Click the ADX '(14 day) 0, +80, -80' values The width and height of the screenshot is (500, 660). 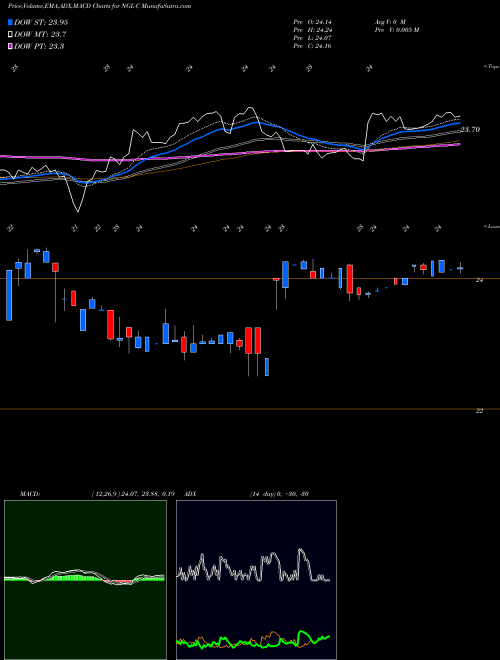click(279, 494)
